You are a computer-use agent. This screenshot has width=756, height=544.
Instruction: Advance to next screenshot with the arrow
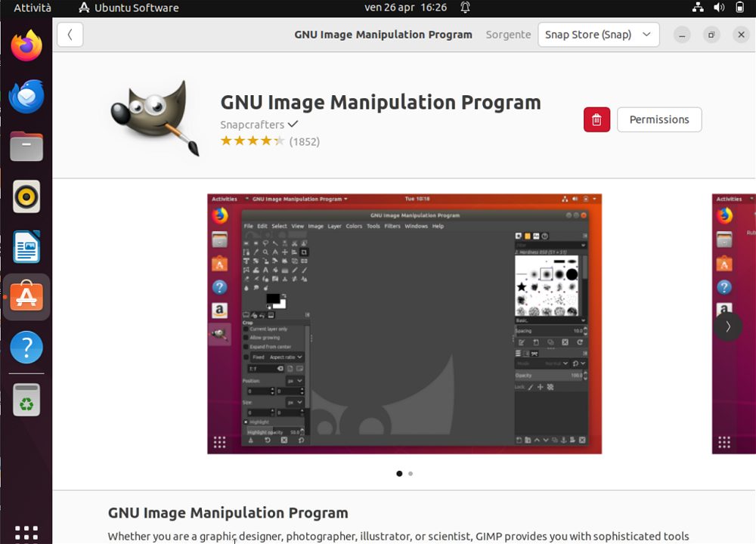click(728, 326)
